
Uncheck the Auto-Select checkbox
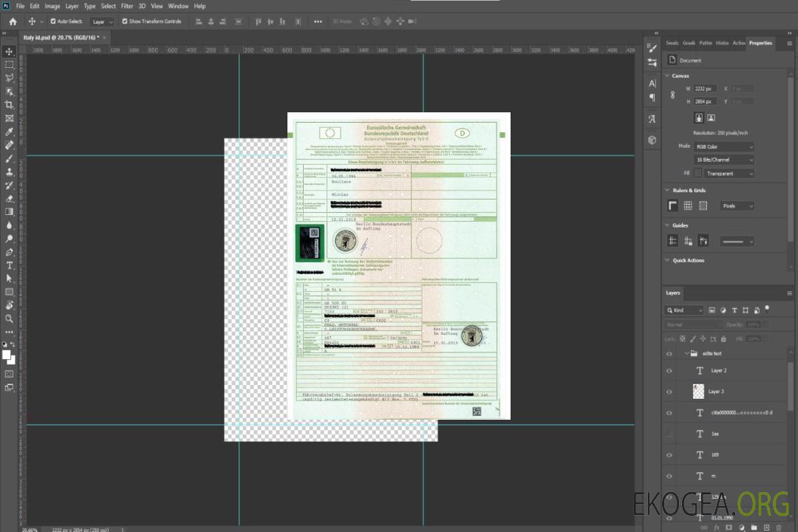pos(52,21)
